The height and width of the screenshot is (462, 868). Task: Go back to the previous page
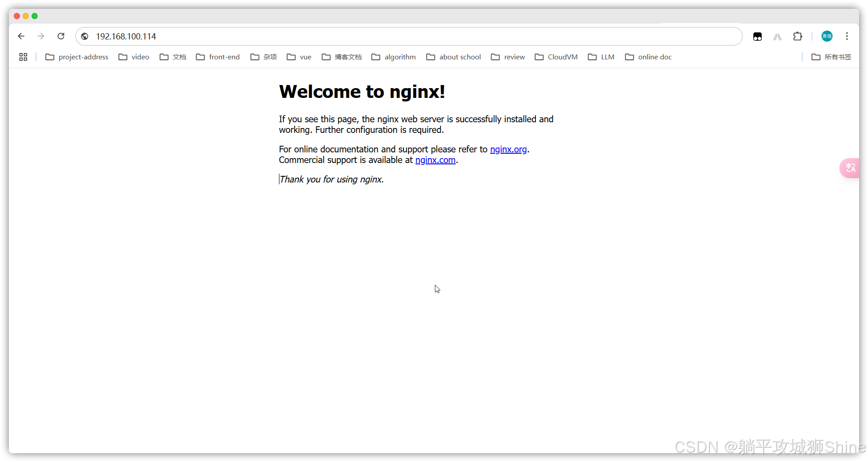click(21, 36)
